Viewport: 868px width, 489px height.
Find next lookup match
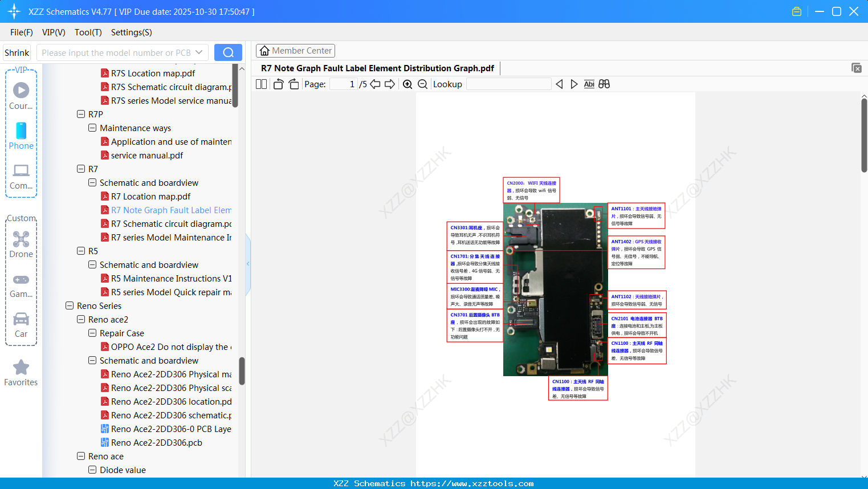(x=574, y=84)
